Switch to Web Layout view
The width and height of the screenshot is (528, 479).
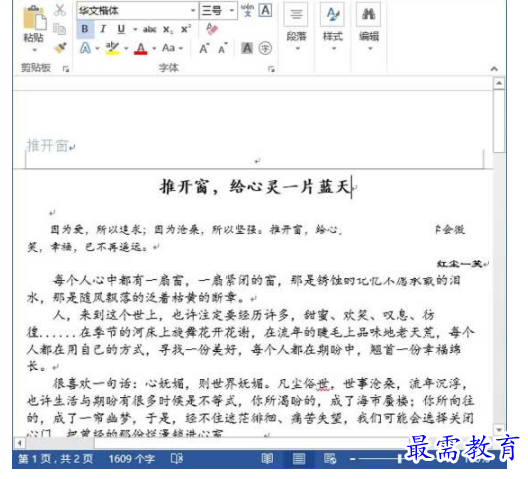click(330, 459)
